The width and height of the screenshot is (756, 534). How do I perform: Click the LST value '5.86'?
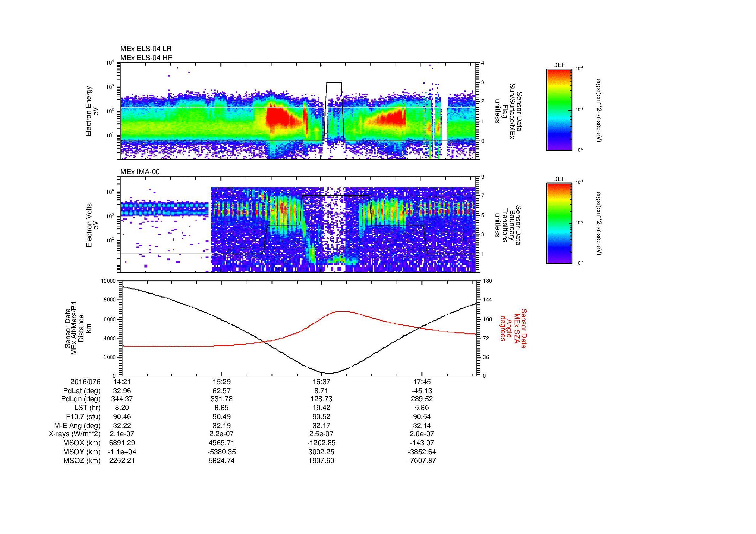point(422,408)
